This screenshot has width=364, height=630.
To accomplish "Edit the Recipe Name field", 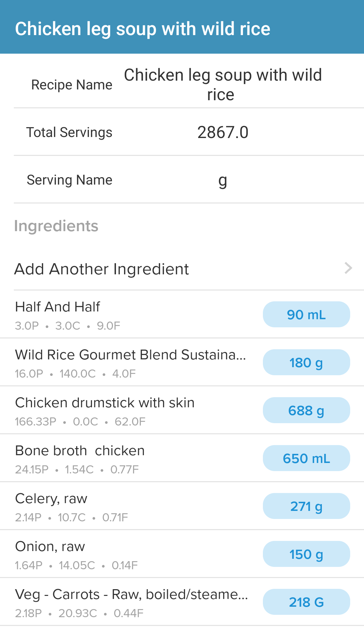I will (x=222, y=84).
